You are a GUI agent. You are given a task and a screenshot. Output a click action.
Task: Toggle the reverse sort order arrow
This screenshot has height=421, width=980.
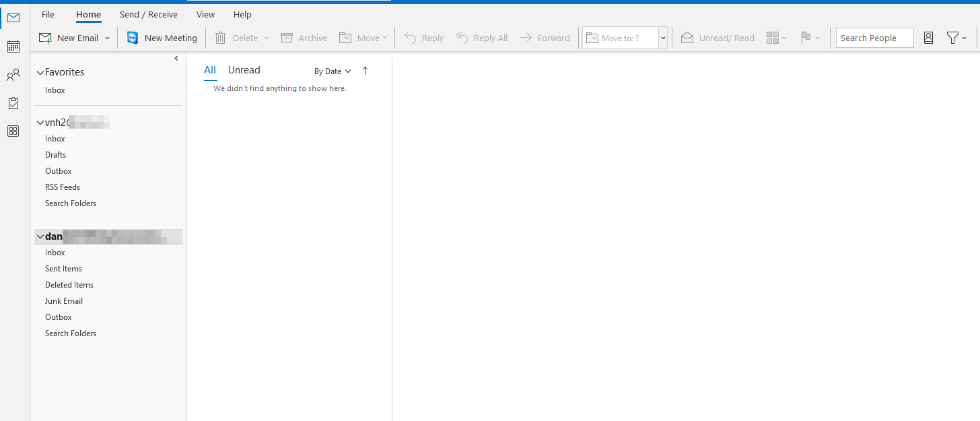point(365,71)
